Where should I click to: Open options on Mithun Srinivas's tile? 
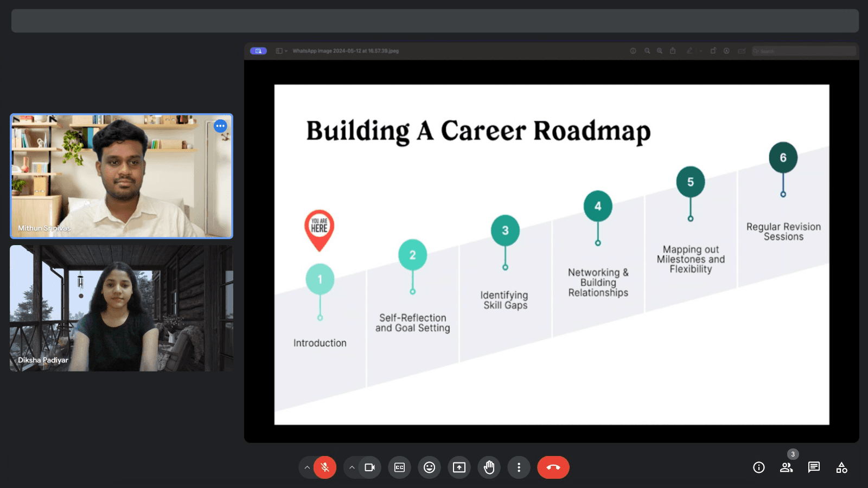(x=220, y=126)
